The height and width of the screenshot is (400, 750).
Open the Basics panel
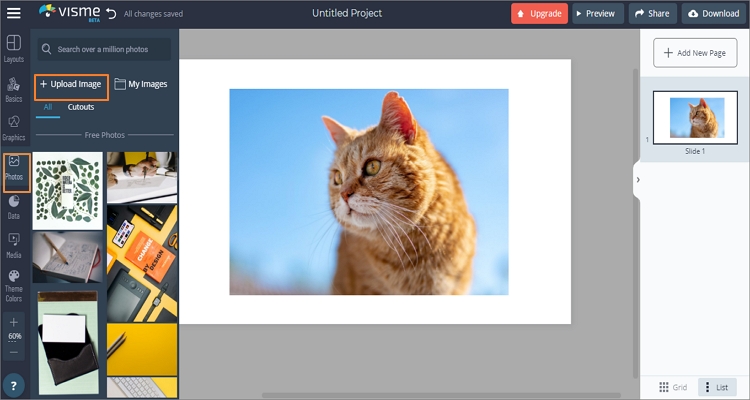pyautogui.click(x=14, y=89)
